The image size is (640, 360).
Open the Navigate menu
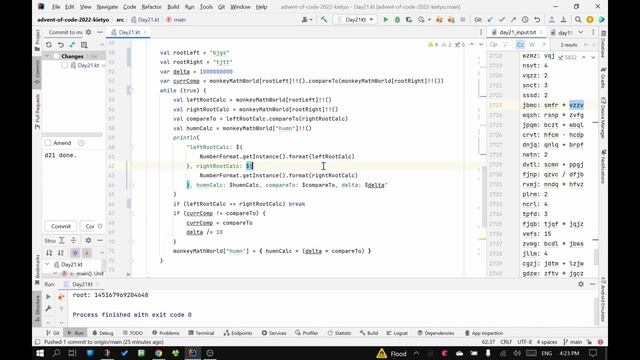click(107, 7)
